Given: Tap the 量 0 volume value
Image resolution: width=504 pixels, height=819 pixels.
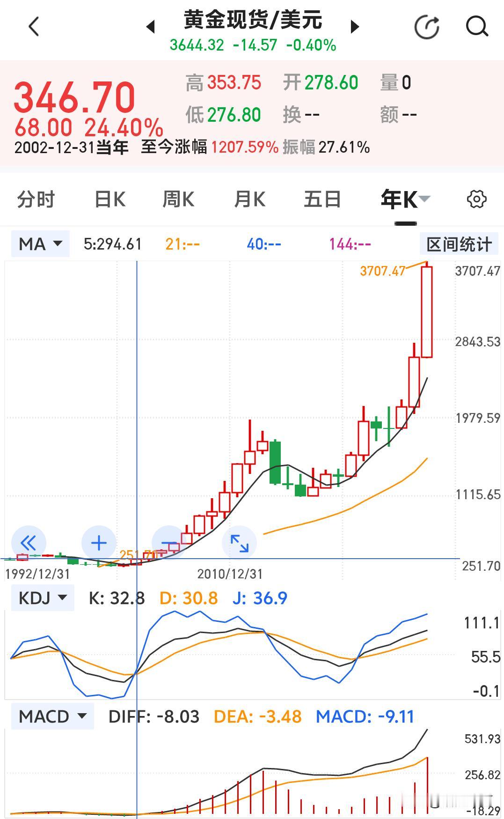Looking at the screenshot, I should [395, 83].
